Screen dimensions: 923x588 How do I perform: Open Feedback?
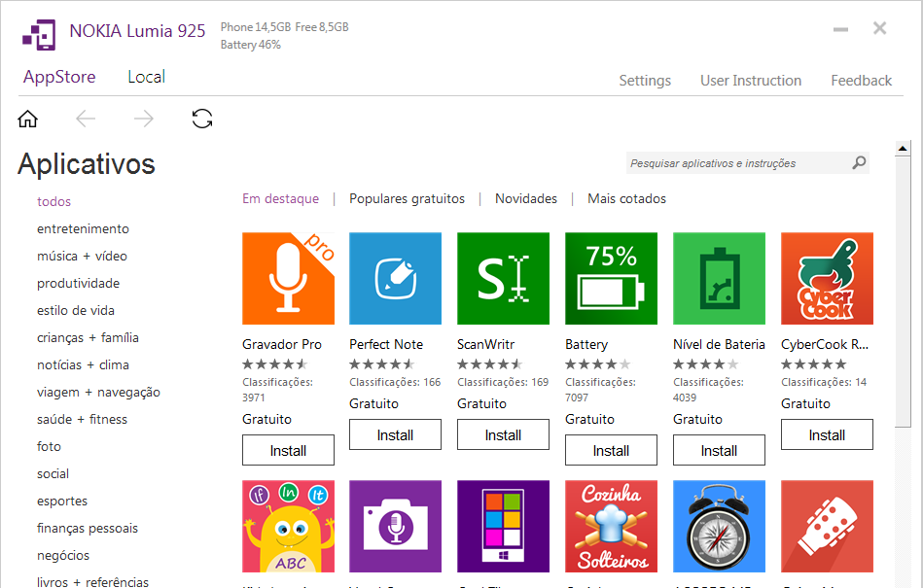coord(861,81)
